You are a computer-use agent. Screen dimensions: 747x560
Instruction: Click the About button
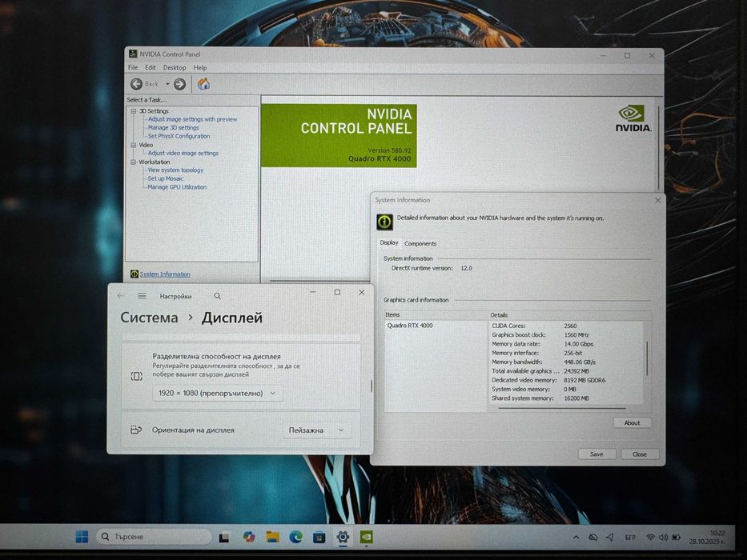click(632, 423)
